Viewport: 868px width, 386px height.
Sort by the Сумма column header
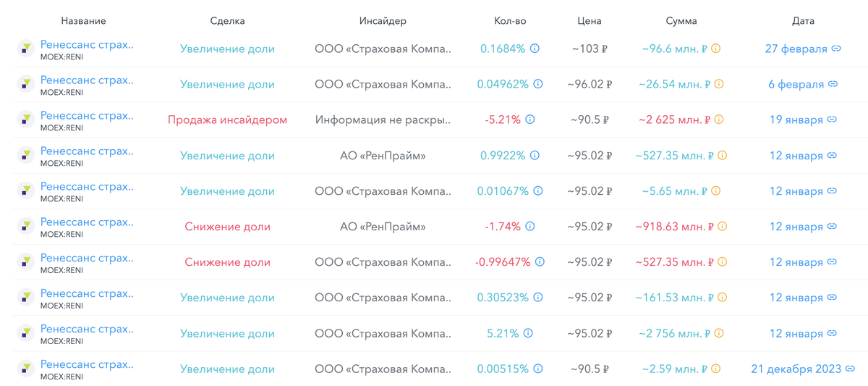(681, 21)
